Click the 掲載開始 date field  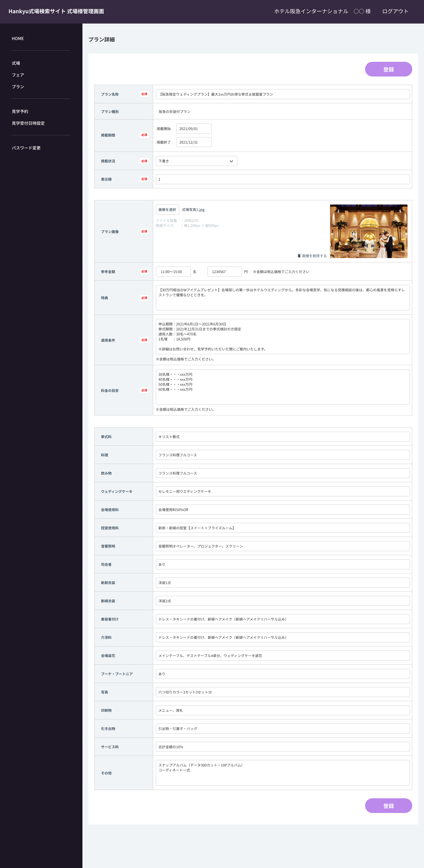pyautogui.click(x=194, y=129)
